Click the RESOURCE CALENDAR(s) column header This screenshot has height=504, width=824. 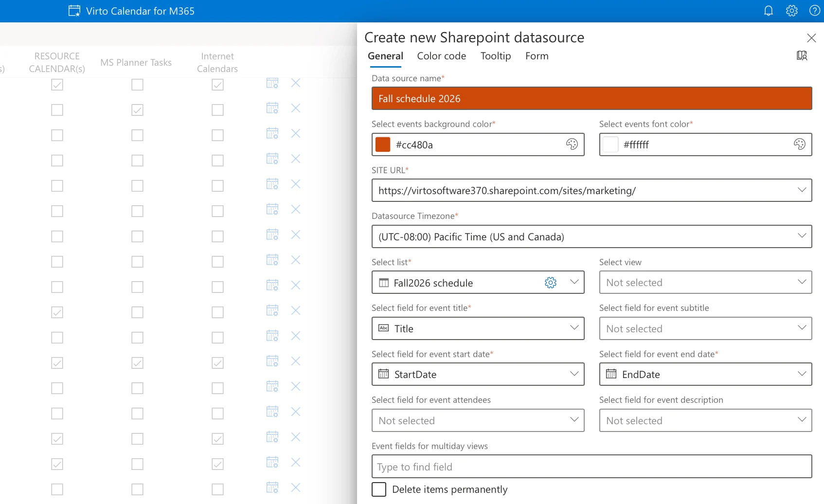coord(57,62)
